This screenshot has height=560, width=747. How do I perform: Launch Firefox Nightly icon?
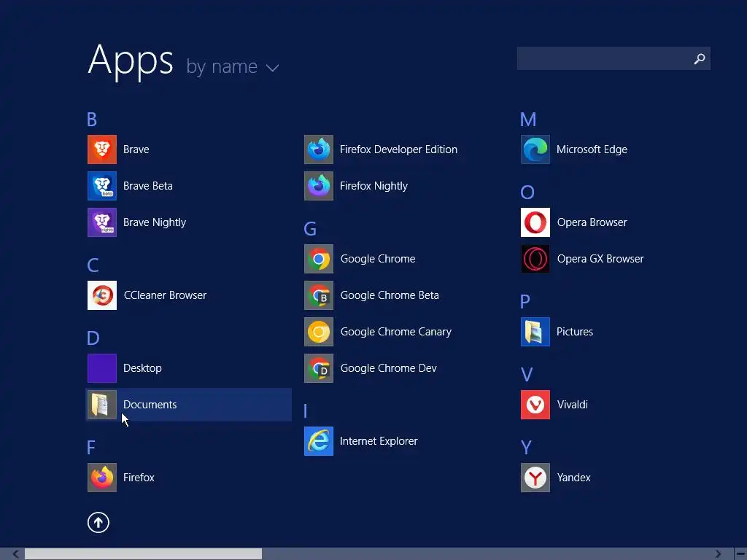pyautogui.click(x=319, y=186)
